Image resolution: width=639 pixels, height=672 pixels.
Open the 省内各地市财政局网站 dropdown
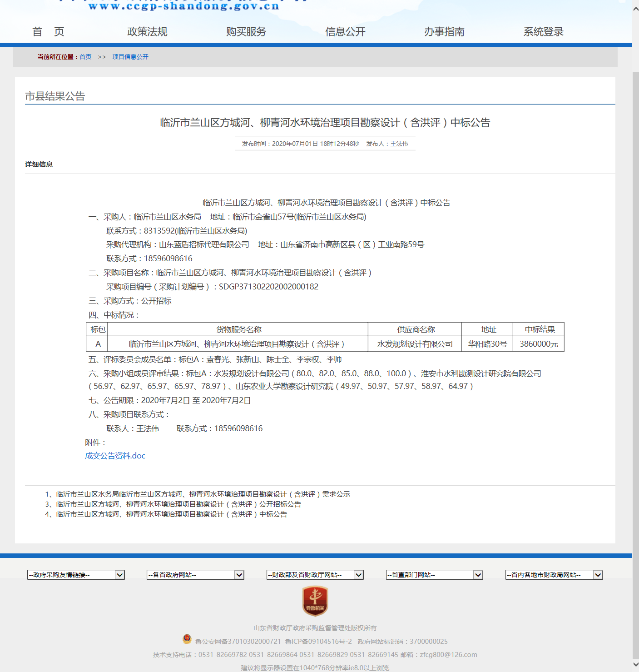pyautogui.click(x=554, y=575)
